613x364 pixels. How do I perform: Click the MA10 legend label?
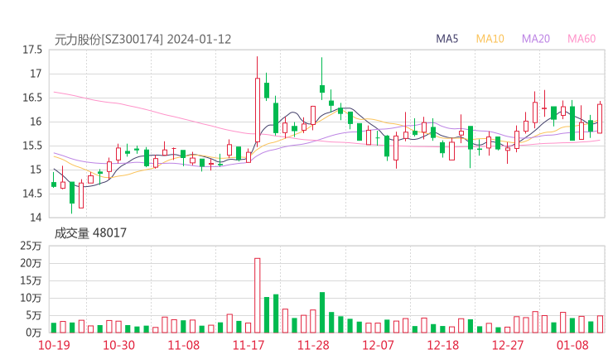pos(490,39)
